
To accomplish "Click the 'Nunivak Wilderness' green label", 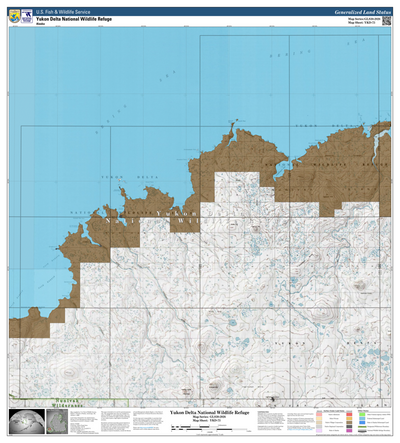I will (x=67, y=403).
